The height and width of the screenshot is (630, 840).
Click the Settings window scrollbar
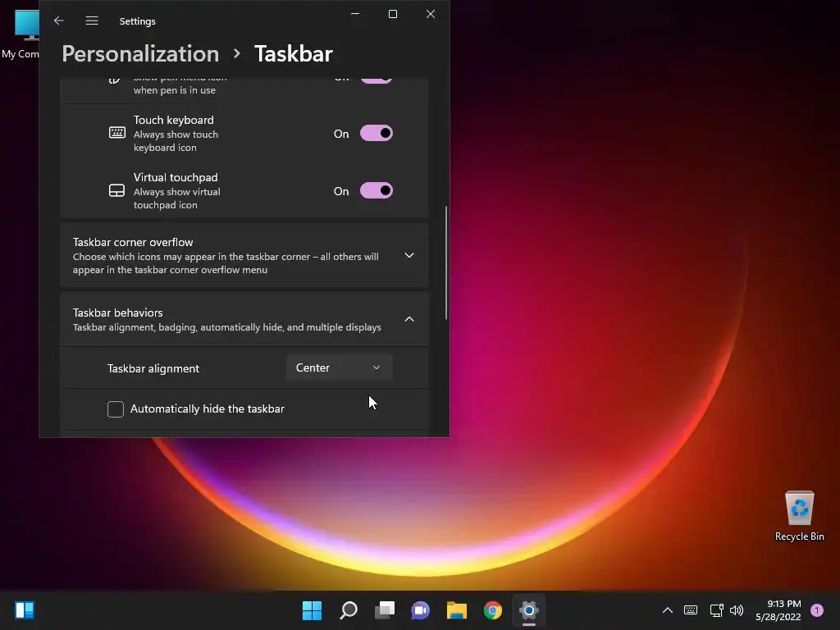(x=445, y=262)
